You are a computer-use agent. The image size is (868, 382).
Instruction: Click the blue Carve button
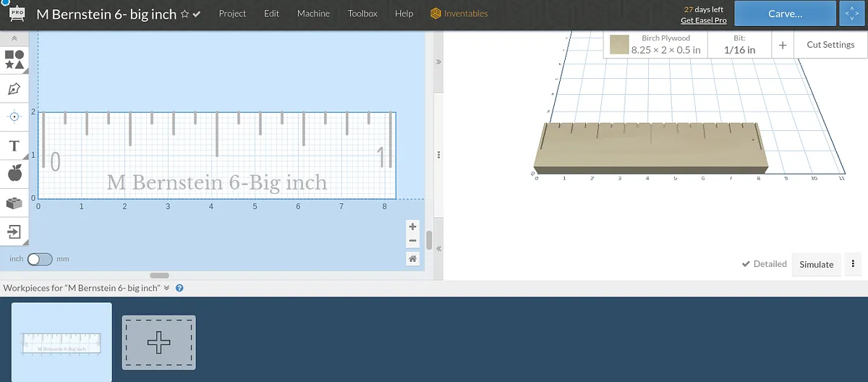785,14
